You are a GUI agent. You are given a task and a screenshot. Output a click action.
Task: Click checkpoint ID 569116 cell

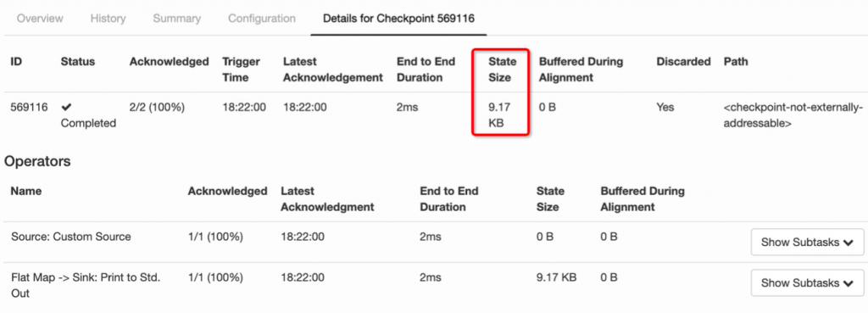pos(30,108)
